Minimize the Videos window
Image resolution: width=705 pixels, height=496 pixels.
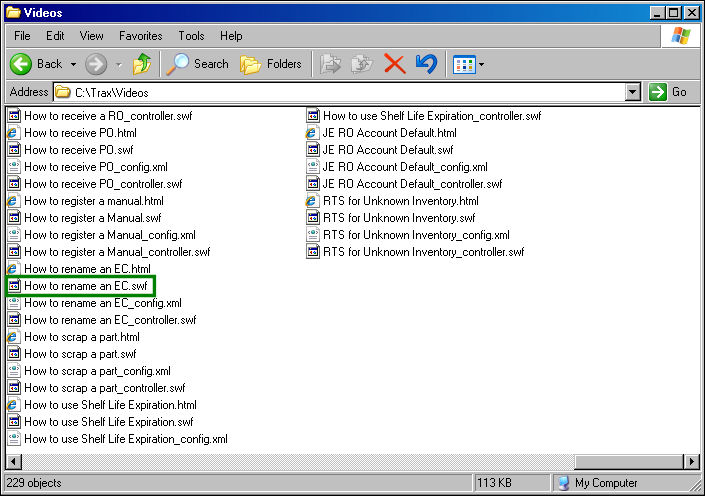click(x=657, y=13)
